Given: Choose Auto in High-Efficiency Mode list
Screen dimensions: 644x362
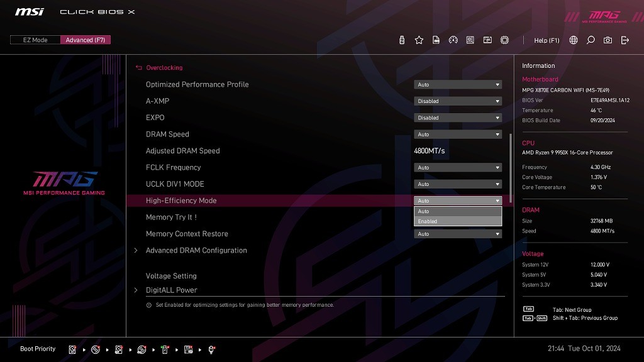Looking at the screenshot, I should point(458,211).
